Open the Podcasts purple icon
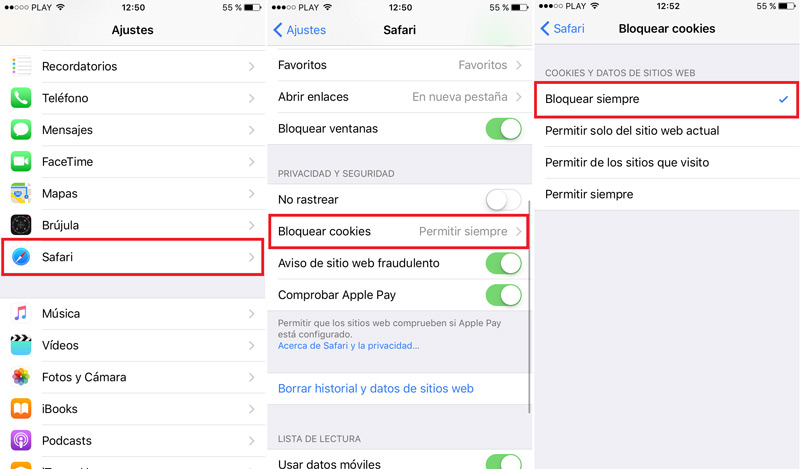Viewport: 800px width, 469px height. tap(21, 440)
